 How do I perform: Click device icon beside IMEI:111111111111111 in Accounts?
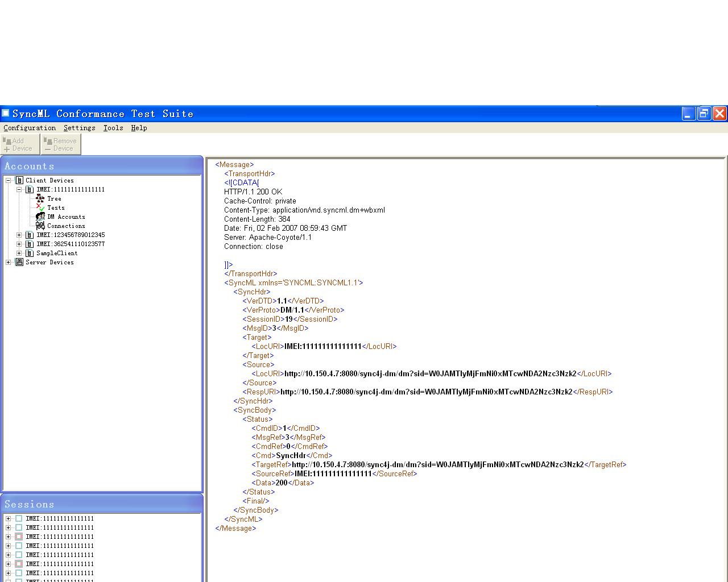(30, 189)
